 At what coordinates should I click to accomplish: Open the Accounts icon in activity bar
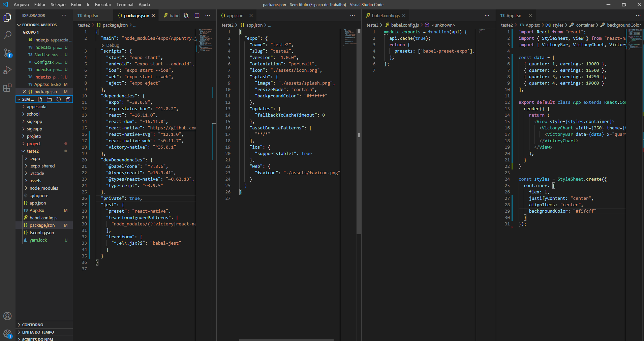[7, 316]
